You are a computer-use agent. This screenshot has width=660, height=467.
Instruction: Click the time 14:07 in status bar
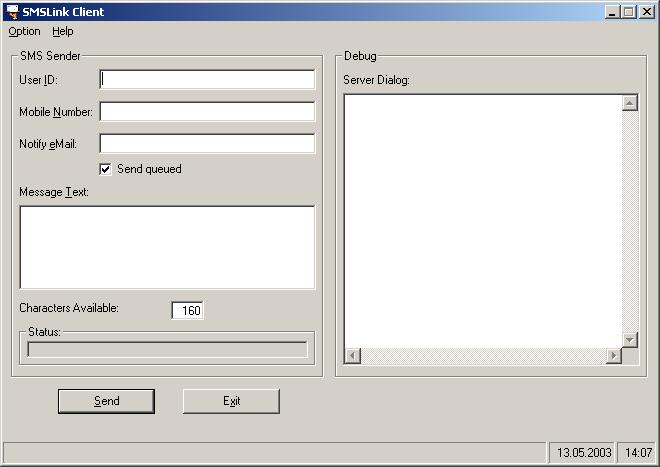638,453
